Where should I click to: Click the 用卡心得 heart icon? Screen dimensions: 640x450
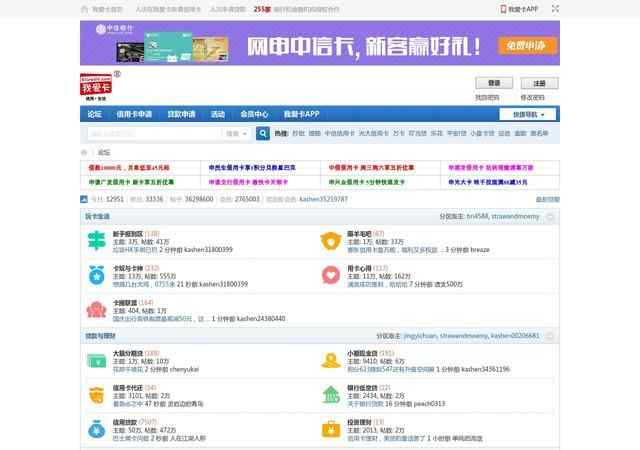click(x=331, y=275)
